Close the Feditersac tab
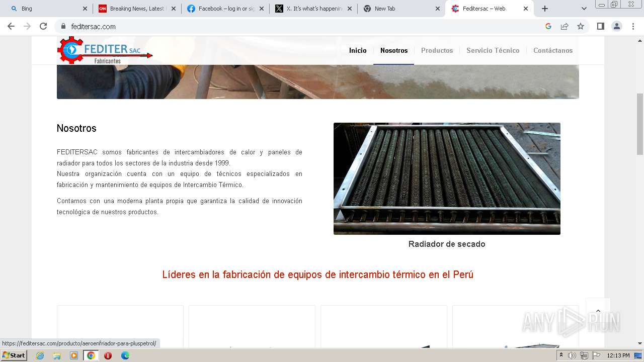This screenshot has width=644, height=362. (x=526, y=9)
